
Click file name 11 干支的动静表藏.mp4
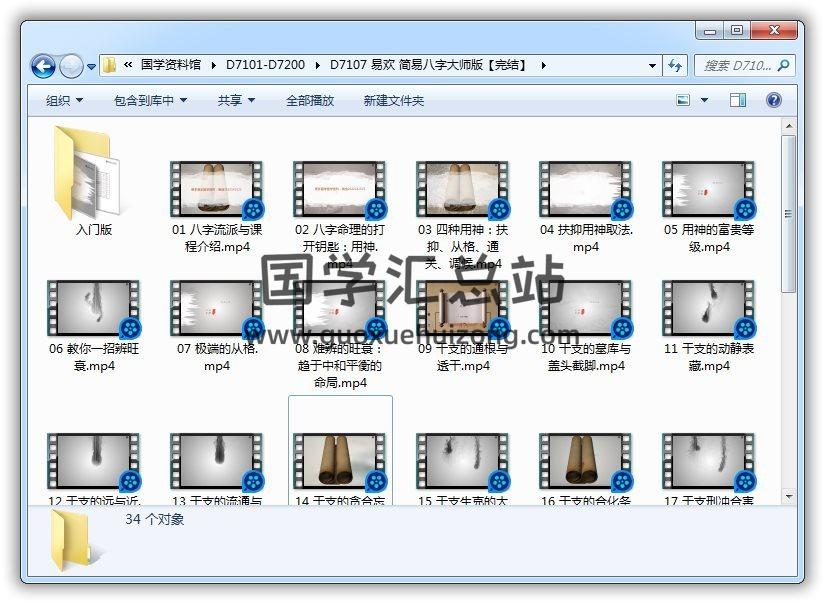(x=709, y=357)
